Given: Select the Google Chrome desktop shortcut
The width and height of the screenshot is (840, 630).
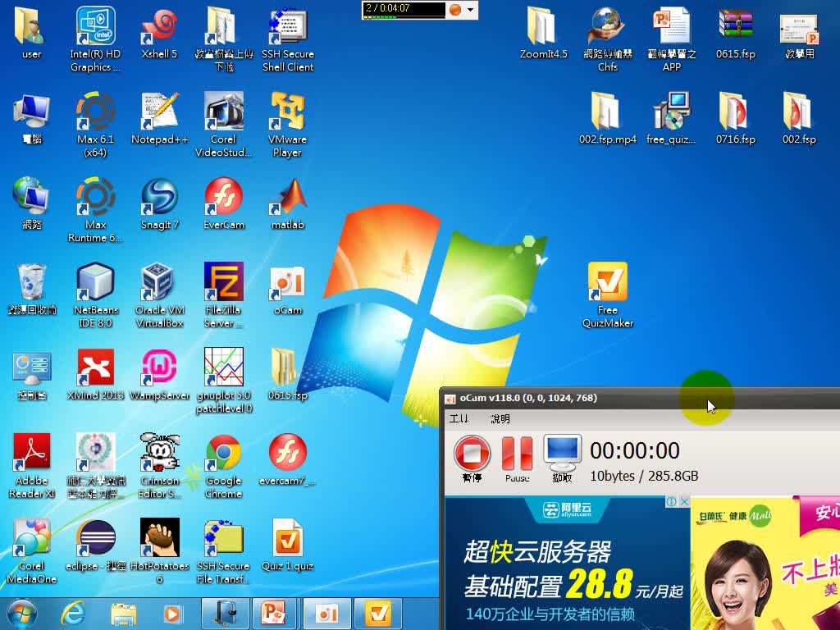Looking at the screenshot, I should coord(223,466).
